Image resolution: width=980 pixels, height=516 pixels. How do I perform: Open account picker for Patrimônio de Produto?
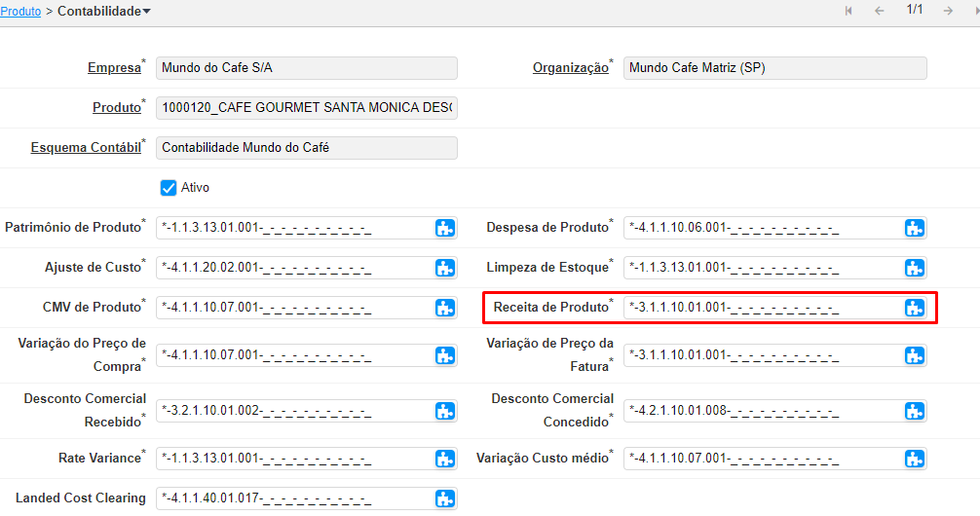445,229
